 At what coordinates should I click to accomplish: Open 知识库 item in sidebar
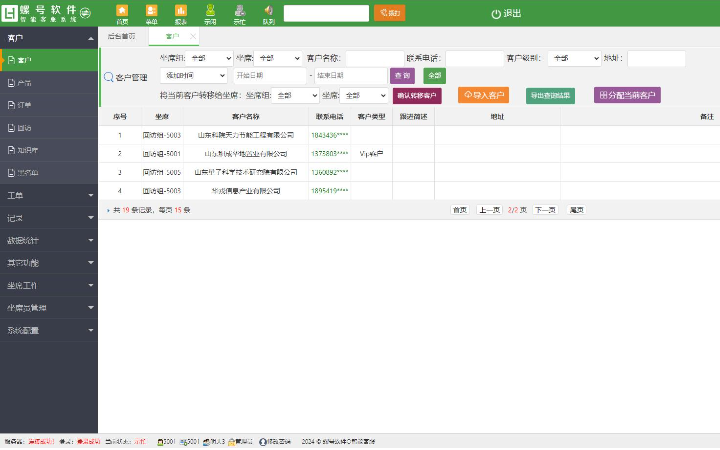pyautogui.click(x=49, y=150)
